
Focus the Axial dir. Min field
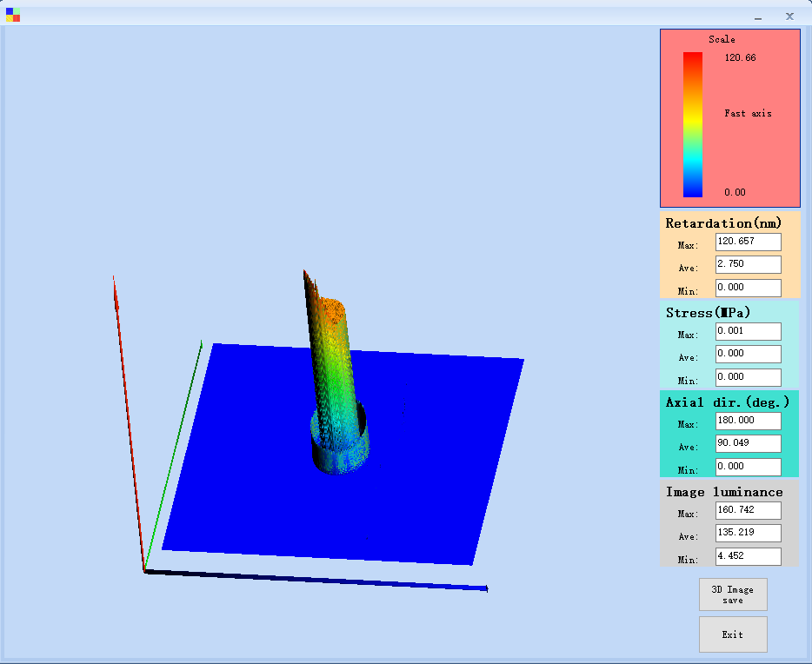(748, 467)
